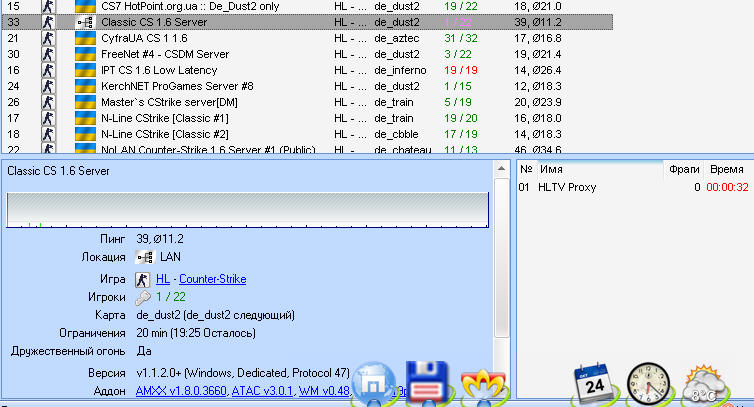
Task: Click flag icon in CyfraUA CS 1 1.6 row
Action: pyautogui.click(x=85, y=38)
